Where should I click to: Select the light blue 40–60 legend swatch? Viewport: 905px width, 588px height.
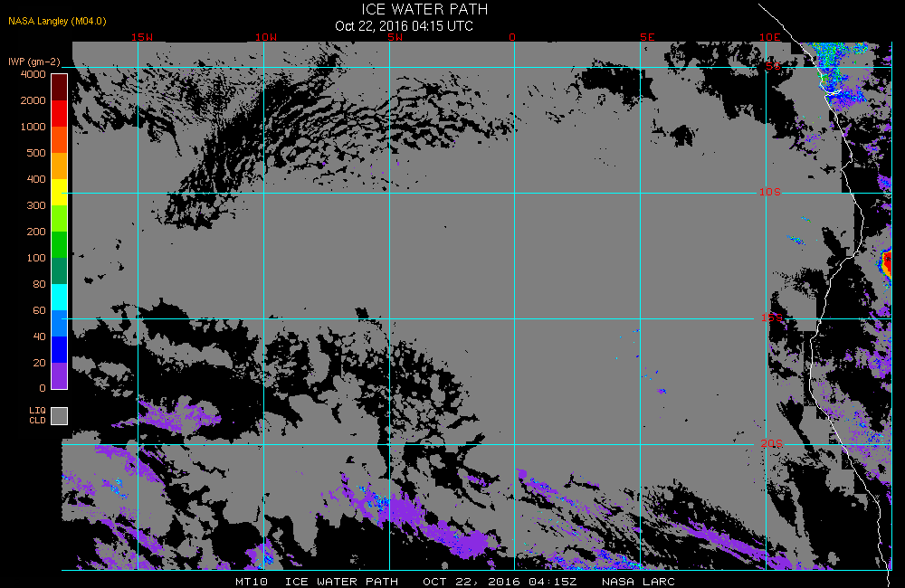(x=60, y=323)
